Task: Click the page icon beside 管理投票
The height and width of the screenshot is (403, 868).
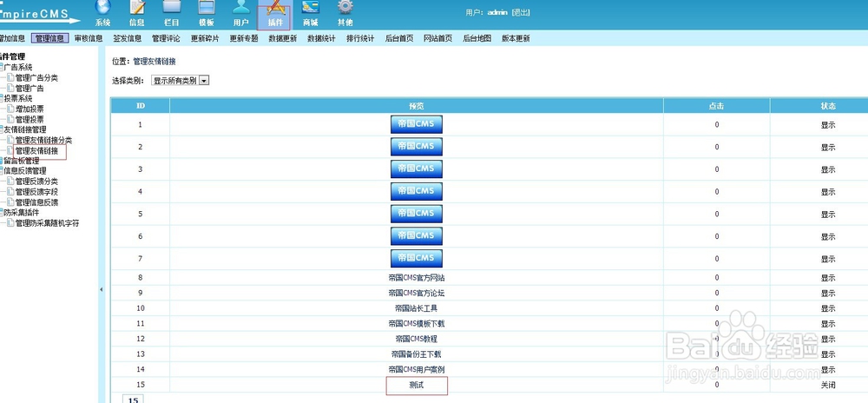Action: pos(10,119)
